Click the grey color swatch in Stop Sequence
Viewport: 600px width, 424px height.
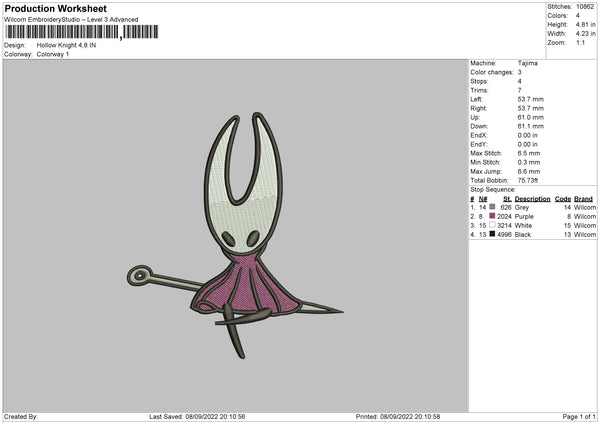(492, 207)
